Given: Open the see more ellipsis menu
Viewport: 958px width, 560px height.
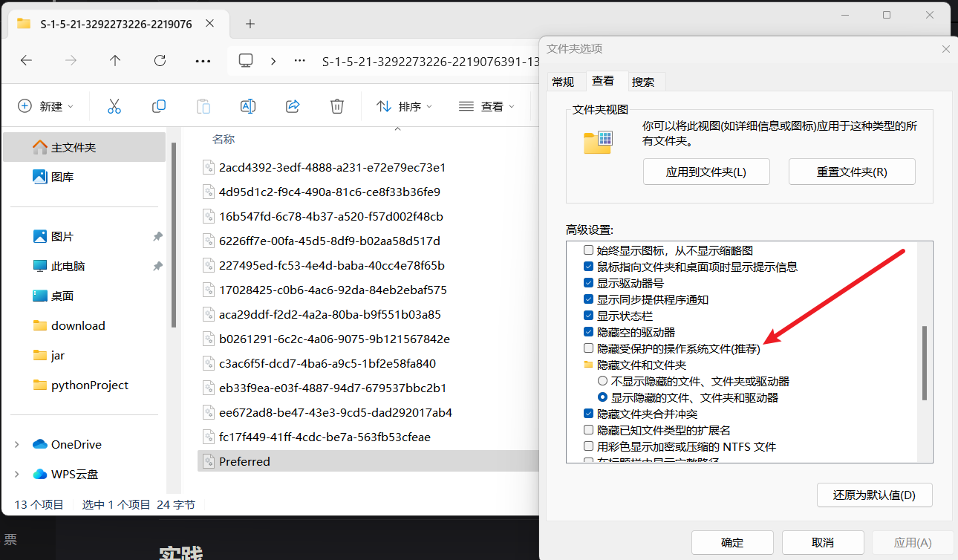Looking at the screenshot, I should pyautogui.click(x=203, y=61).
